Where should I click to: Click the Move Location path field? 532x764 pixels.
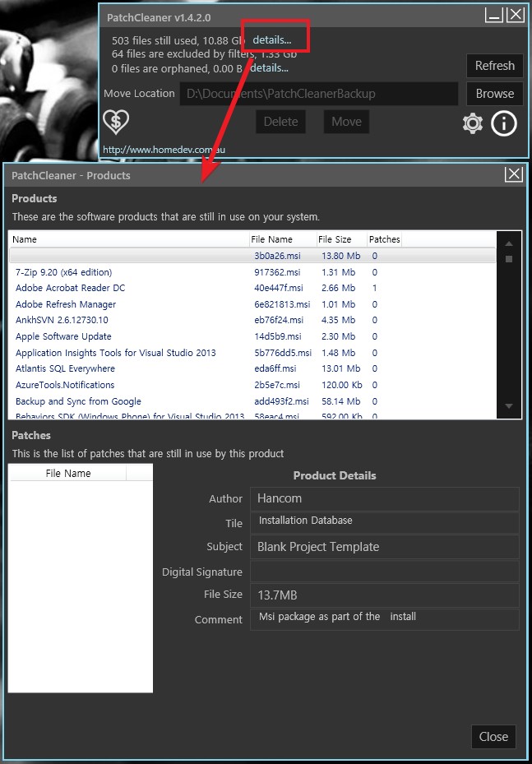point(319,94)
